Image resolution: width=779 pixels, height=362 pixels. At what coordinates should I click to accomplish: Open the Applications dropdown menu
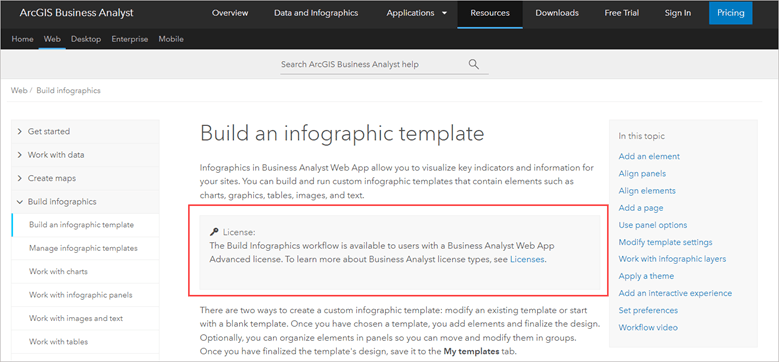coord(417,13)
